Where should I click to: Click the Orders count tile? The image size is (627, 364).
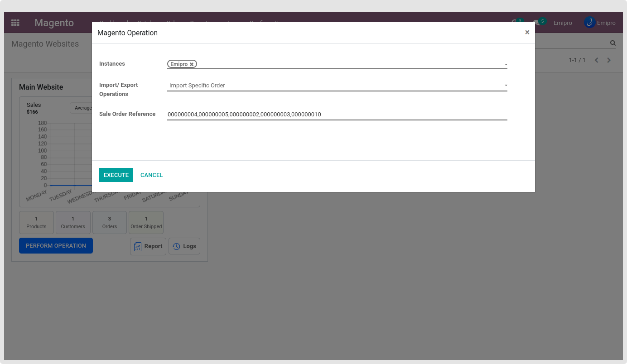[x=110, y=222]
